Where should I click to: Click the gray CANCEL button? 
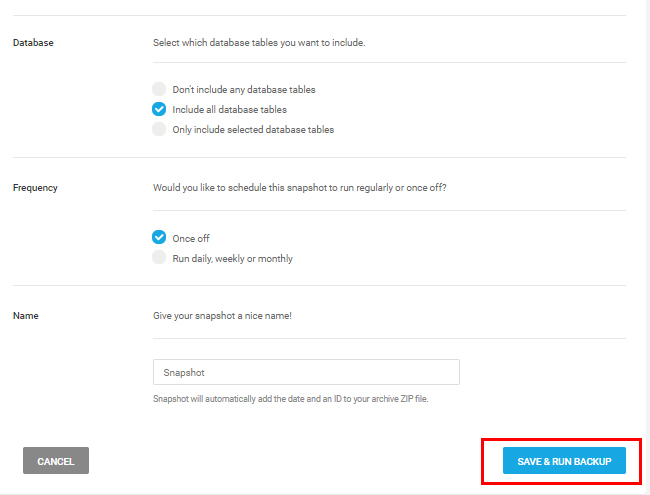tap(56, 460)
